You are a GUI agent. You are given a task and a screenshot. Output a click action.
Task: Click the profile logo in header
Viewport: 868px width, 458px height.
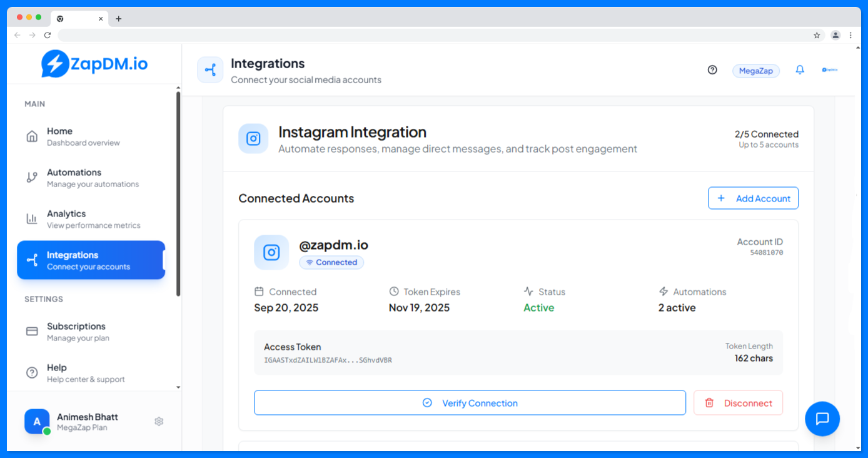(830, 70)
